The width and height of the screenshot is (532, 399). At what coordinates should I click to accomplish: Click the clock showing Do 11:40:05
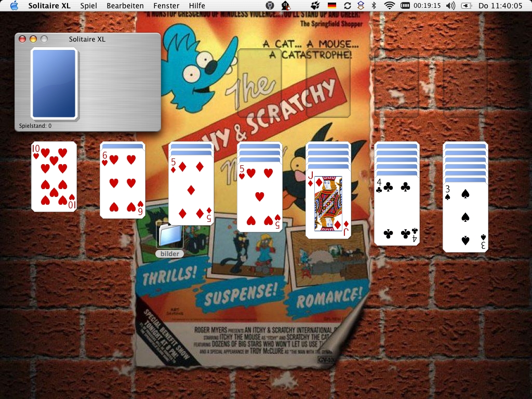point(500,6)
